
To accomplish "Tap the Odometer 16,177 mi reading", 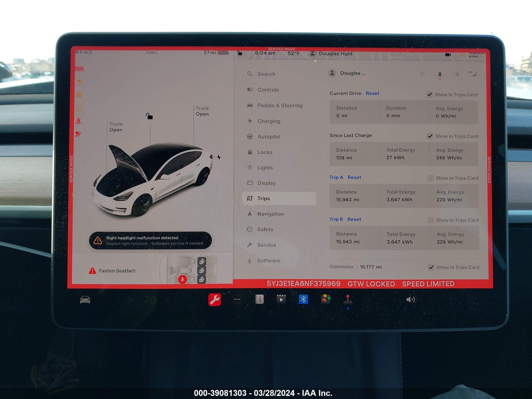I will point(356,267).
